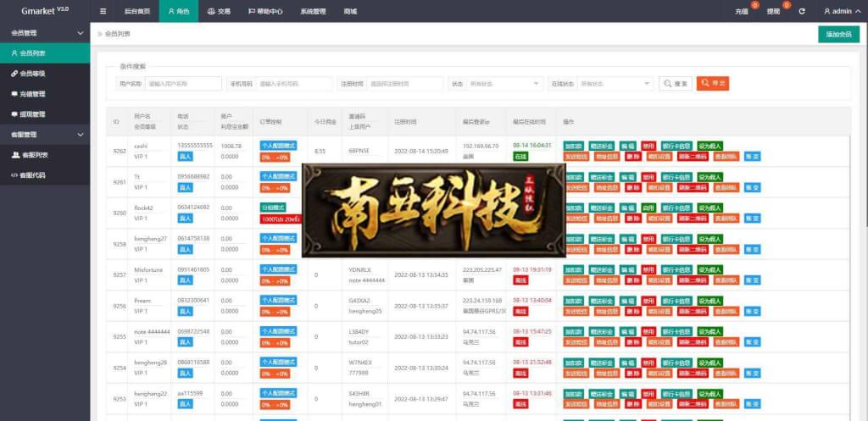The image size is (868, 421).
Task: Click 查看团队 for user Pream
Action: pyautogui.click(x=726, y=312)
